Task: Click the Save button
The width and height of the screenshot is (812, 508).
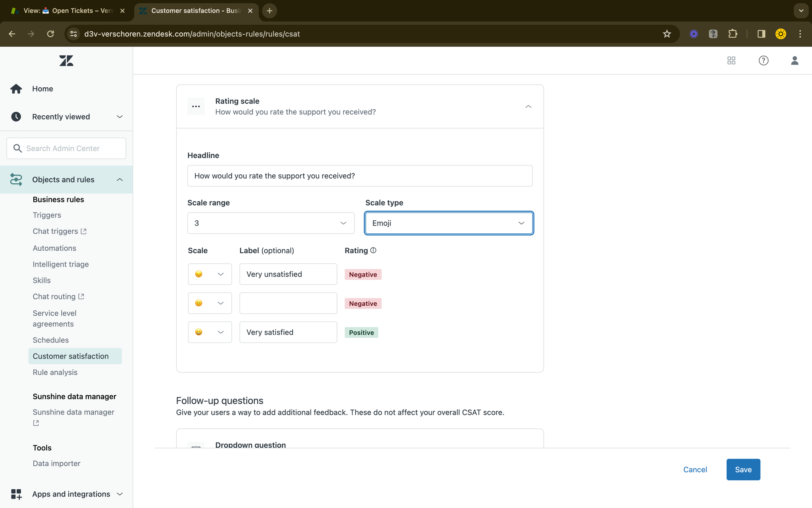Action: tap(743, 469)
